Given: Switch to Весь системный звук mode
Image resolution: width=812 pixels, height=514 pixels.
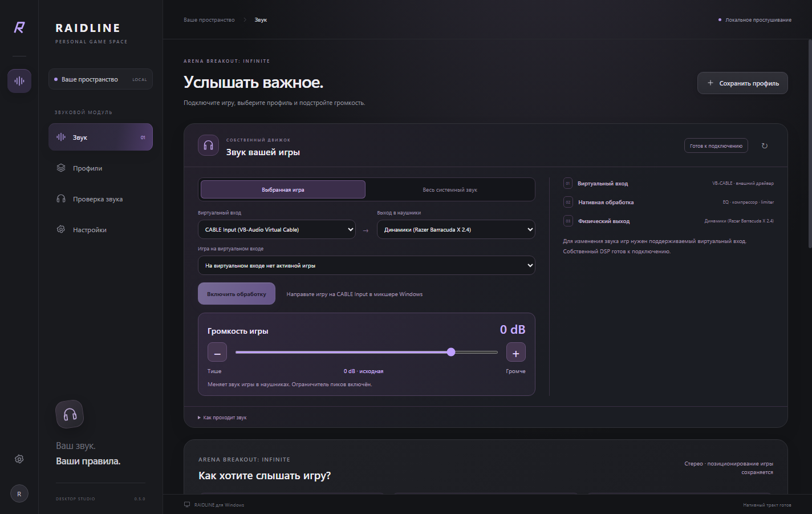Looking at the screenshot, I should (x=450, y=189).
